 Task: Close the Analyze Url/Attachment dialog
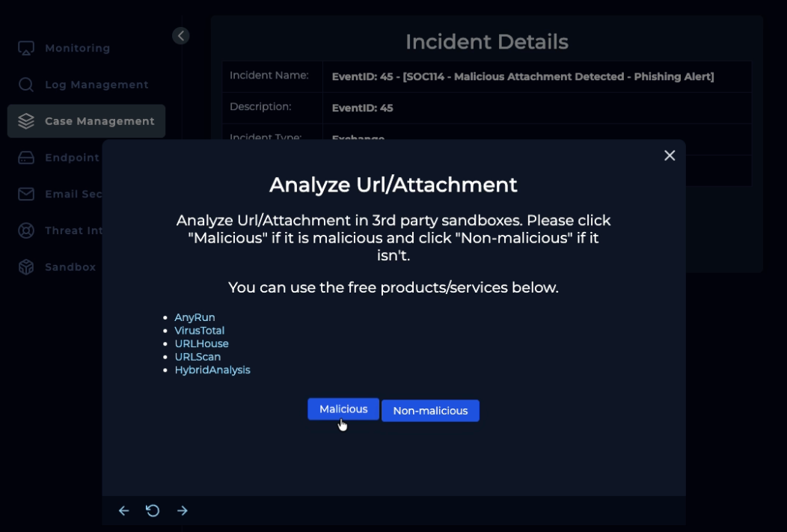point(670,156)
